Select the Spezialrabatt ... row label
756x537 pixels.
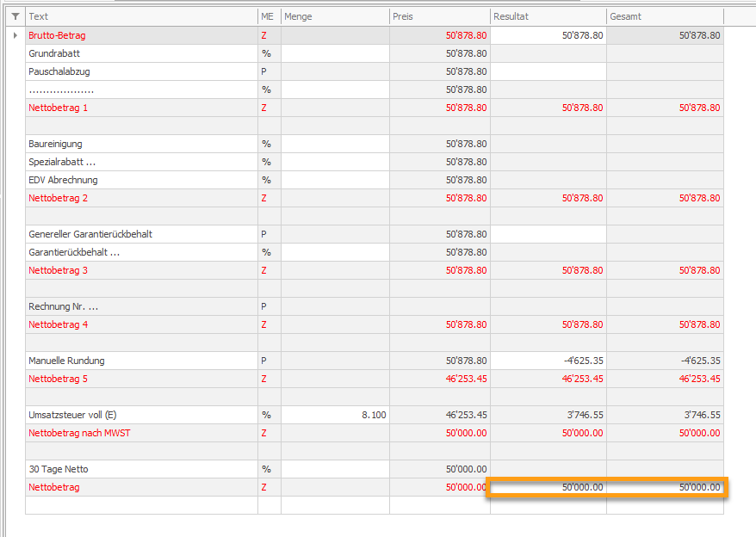[141, 162]
